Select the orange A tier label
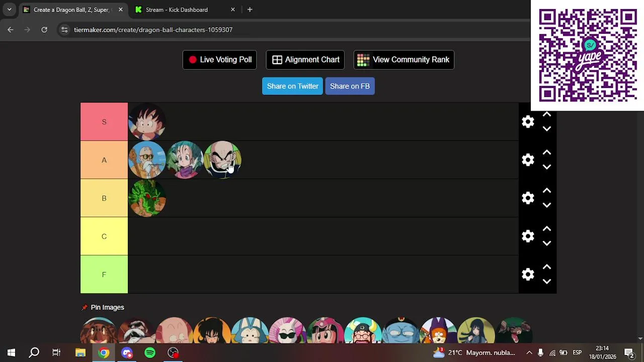644x362 pixels. pyautogui.click(x=104, y=160)
